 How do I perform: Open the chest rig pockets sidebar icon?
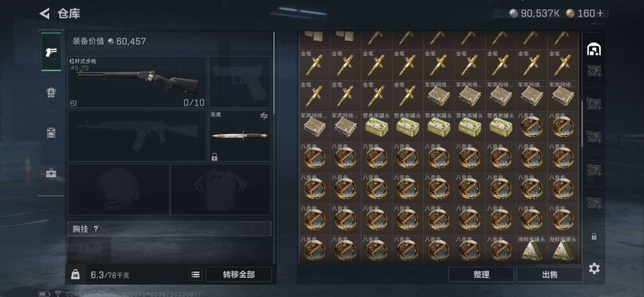pyautogui.click(x=51, y=133)
